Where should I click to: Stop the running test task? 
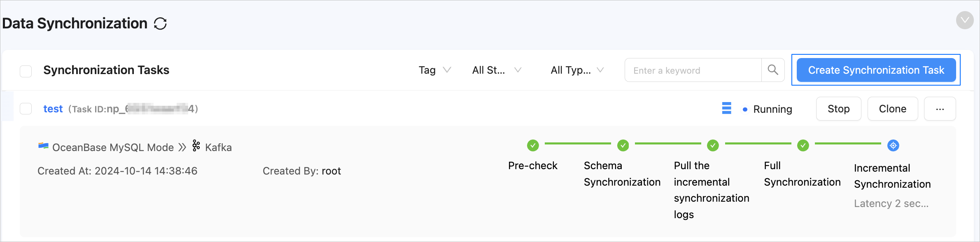pyautogui.click(x=838, y=109)
